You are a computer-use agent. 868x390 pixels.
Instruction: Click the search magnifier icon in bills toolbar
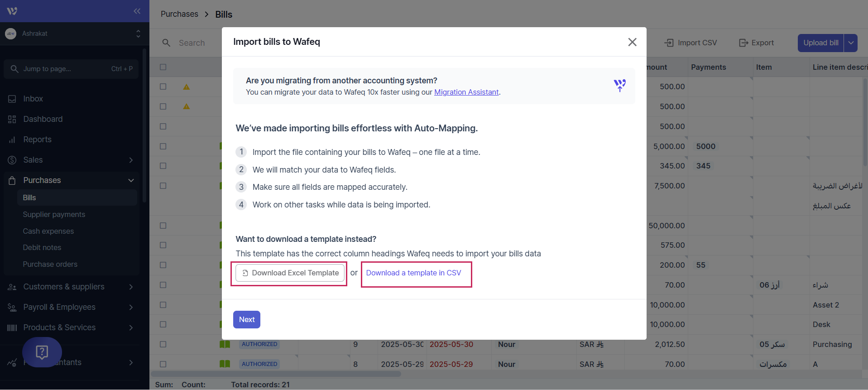pyautogui.click(x=167, y=43)
